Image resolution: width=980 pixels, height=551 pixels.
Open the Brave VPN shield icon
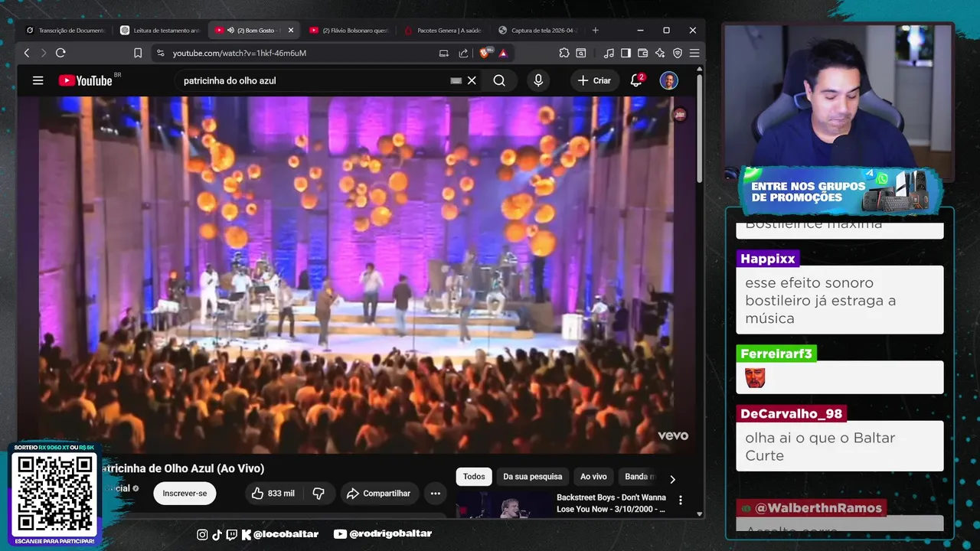[x=678, y=53]
